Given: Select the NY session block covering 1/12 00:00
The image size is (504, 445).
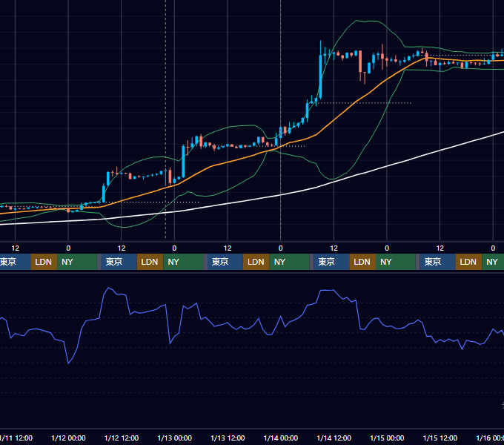Looking at the screenshot, I should [77, 262].
